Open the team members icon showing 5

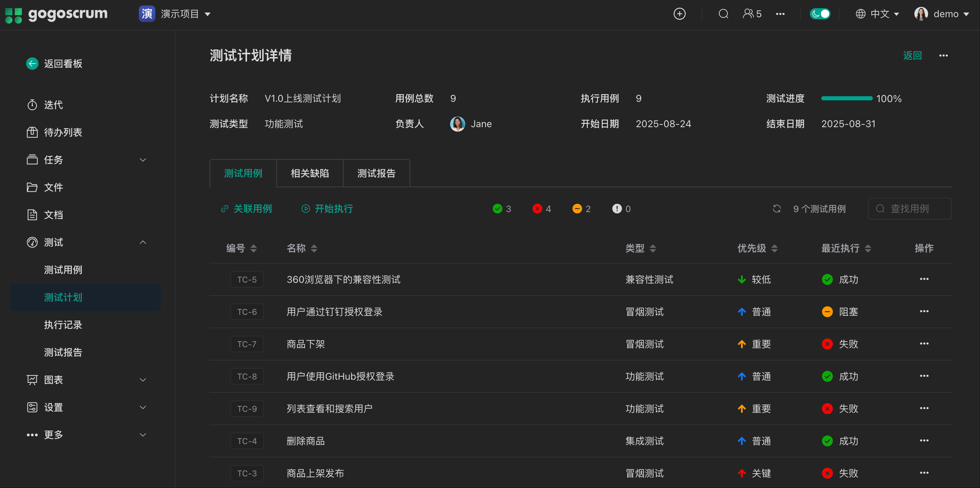pyautogui.click(x=752, y=14)
